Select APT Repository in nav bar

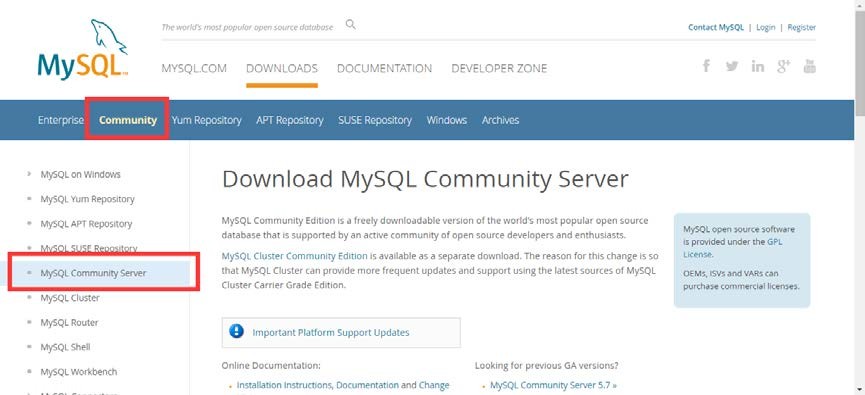click(290, 120)
